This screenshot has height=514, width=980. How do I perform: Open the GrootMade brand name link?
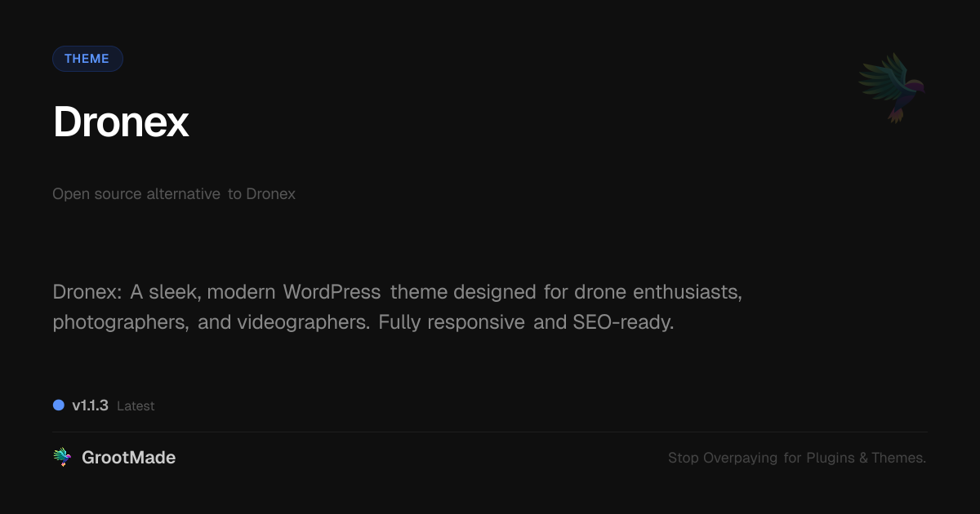click(129, 457)
